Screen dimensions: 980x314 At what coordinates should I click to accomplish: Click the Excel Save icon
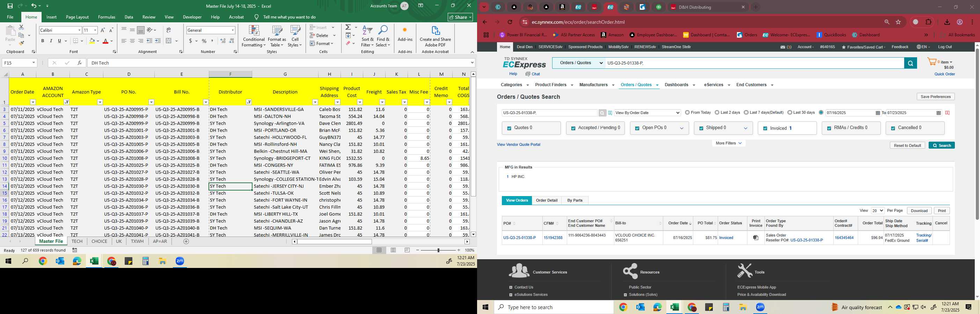[x=10, y=6]
